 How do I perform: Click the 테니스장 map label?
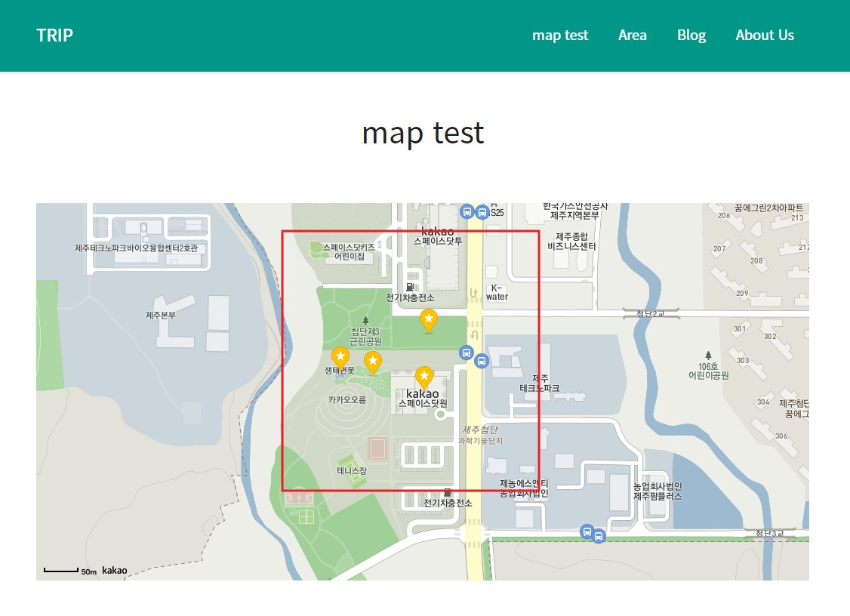coord(352,470)
